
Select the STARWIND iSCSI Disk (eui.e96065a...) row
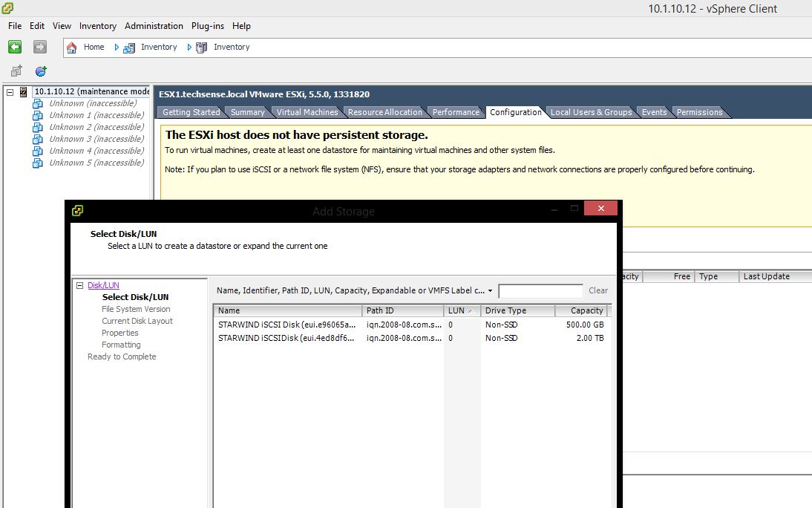click(412, 325)
